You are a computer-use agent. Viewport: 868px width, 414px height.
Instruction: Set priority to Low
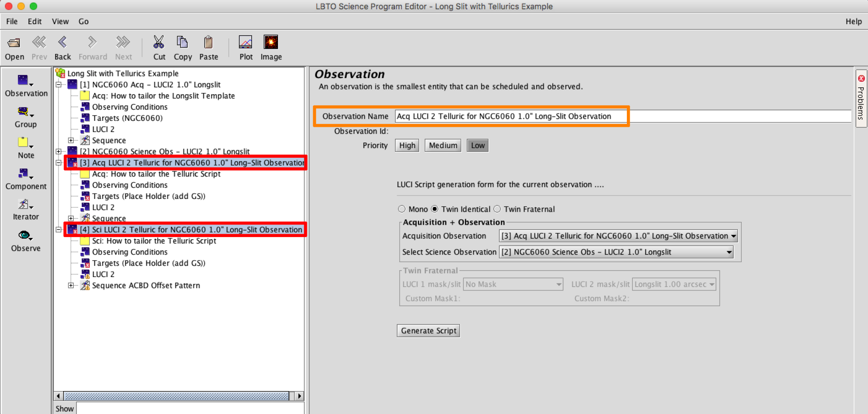click(478, 145)
